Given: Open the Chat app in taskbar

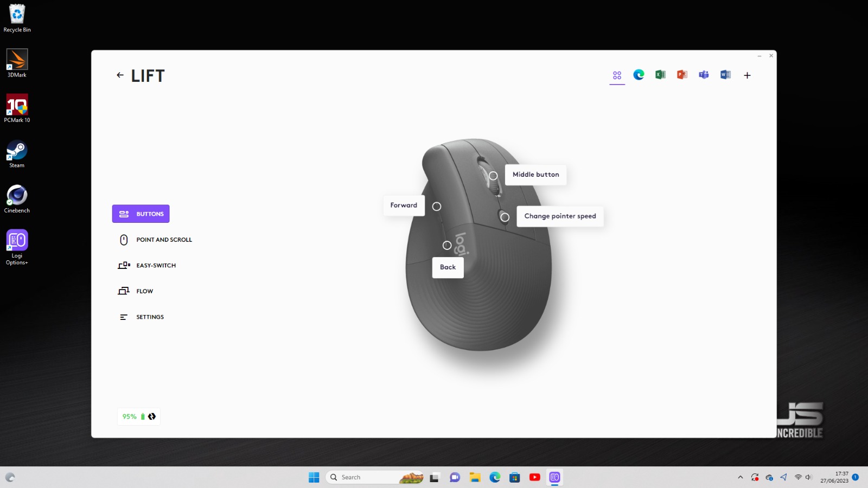Looking at the screenshot, I should 455,477.
